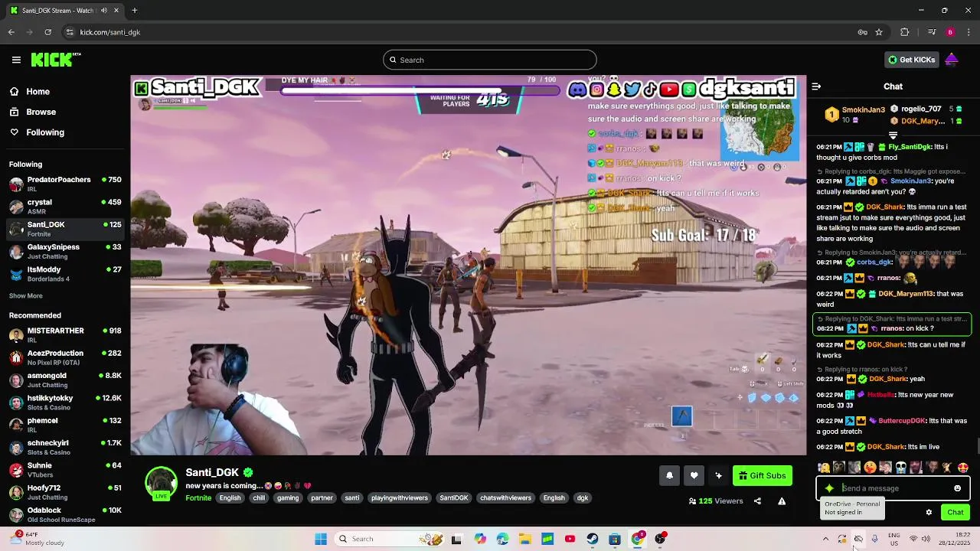Open File Explorer from taskbar

[524, 539]
